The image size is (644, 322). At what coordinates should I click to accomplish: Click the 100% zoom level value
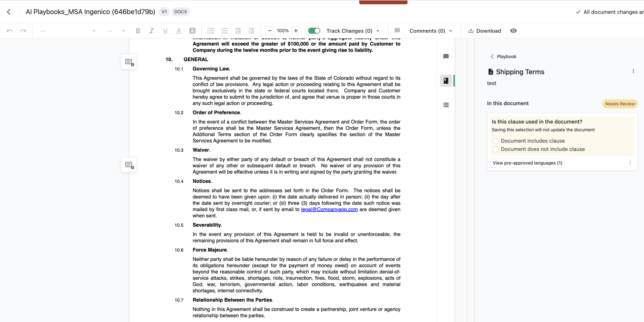(x=283, y=31)
